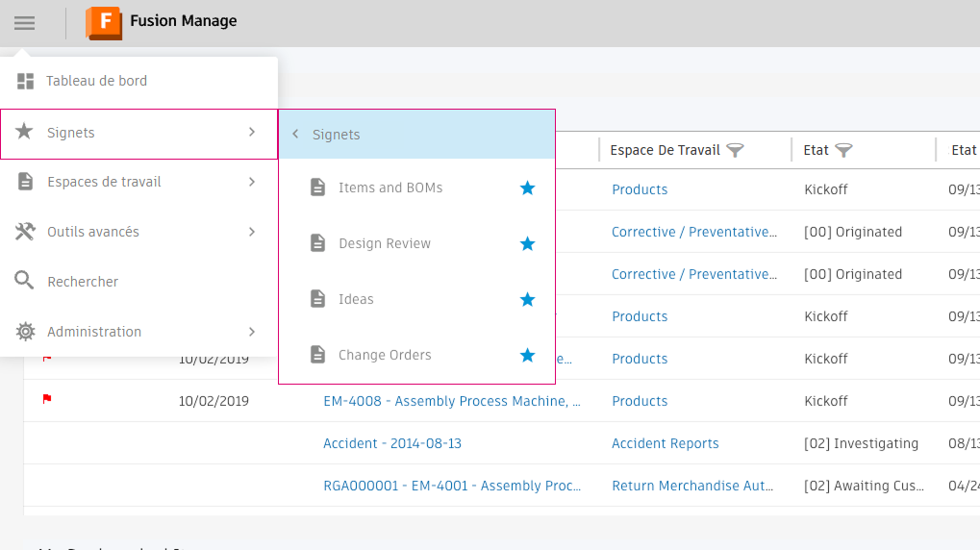Expand the Administration submenu chevron
980x550 pixels.
252,332
